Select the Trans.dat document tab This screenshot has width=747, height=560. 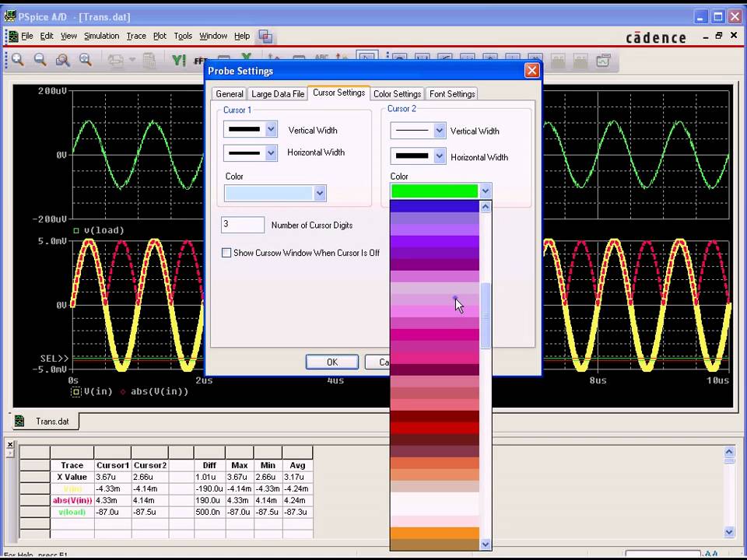45,422
